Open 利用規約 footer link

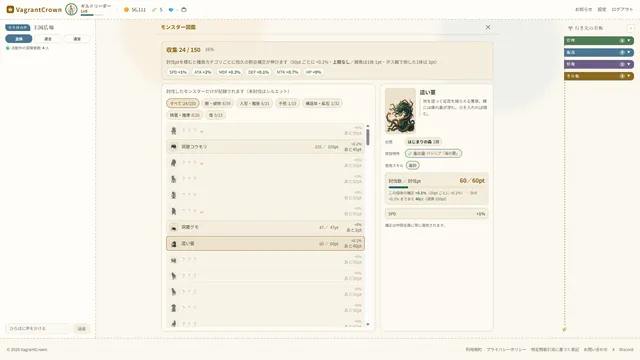point(473,350)
